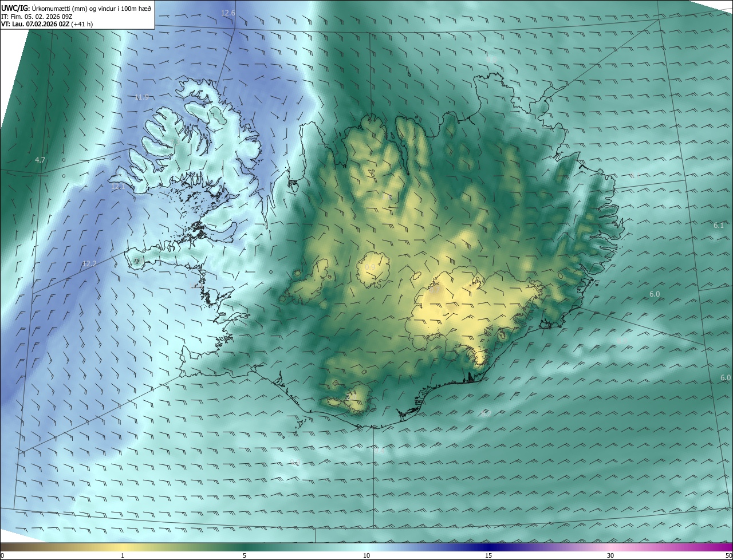Click the "10" label on the color scale
Image resolution: width=733 pixels, height=560 pixels.
coord(366,556)
